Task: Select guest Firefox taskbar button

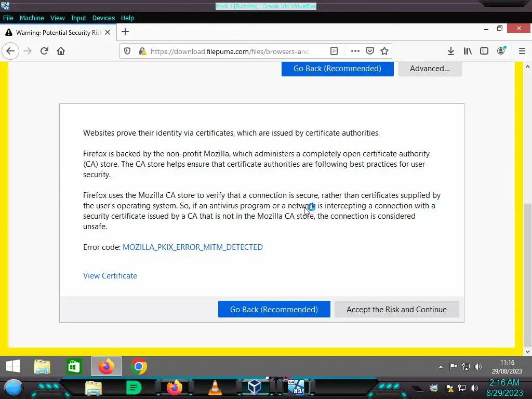Action: (x=106, y=366)
